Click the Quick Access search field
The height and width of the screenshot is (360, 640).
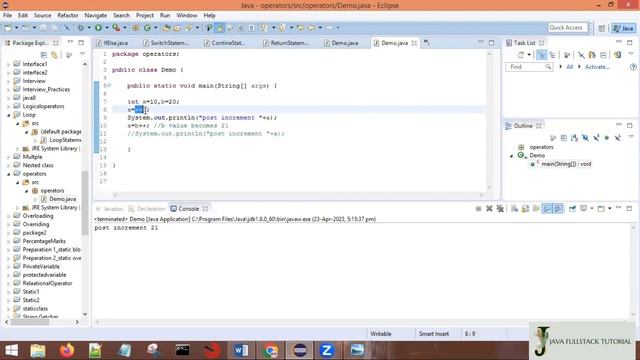point(568,28)
